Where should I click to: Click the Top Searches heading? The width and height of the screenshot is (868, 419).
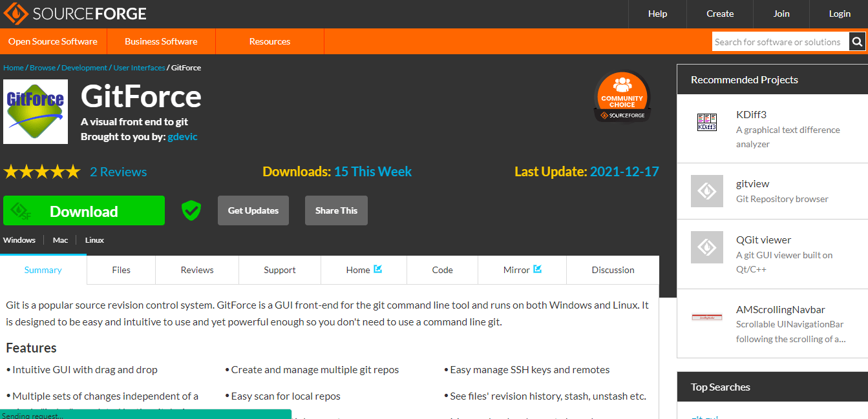(721, 387)
